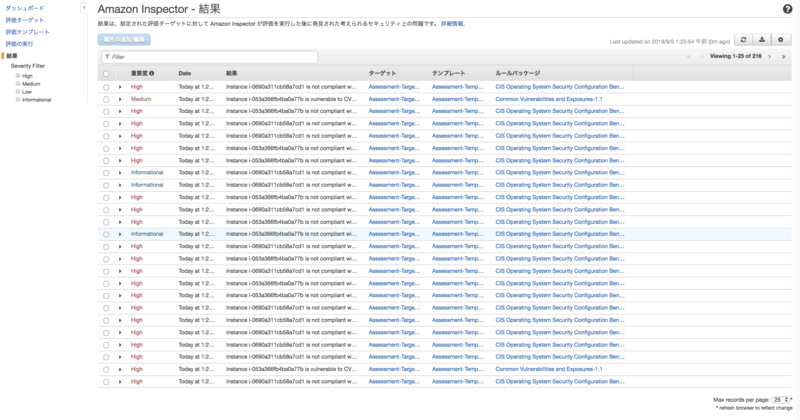Jump to first page of results
800x420 pixels.
coord(688,57)
